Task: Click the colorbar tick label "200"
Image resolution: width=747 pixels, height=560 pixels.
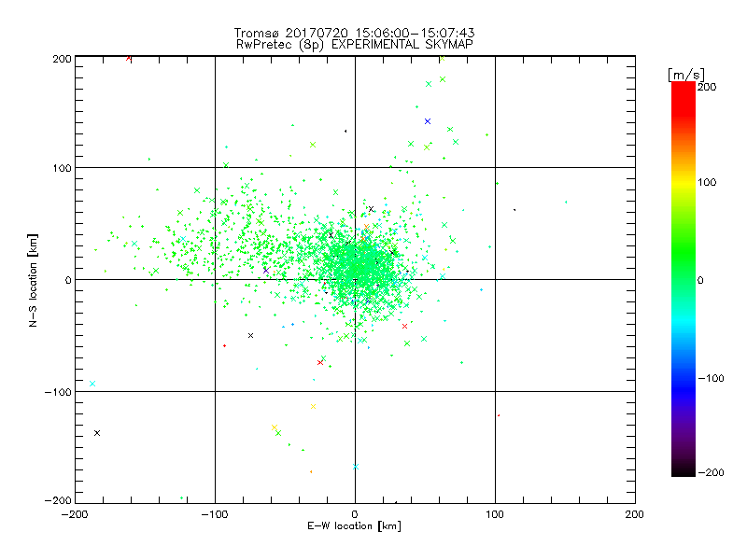Action: click(x=707, y=87)
